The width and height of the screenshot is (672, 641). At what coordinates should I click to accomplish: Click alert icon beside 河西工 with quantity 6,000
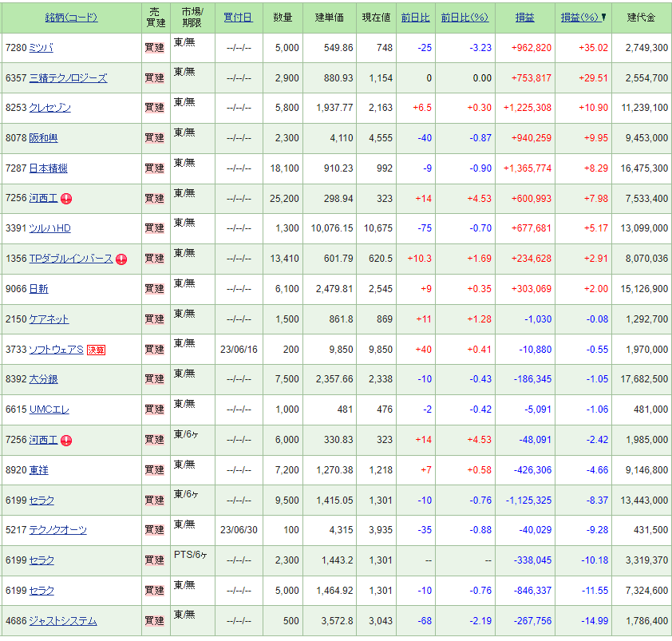click(66, 440)
